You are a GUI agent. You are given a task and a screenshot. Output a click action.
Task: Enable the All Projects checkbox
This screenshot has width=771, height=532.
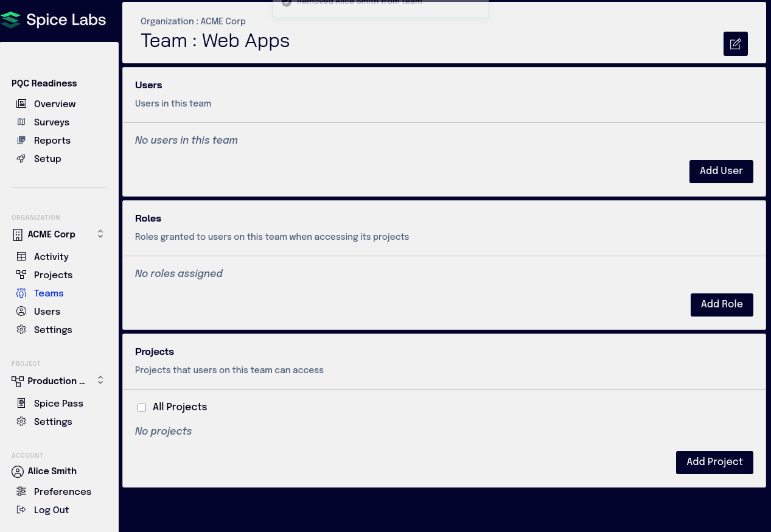click(x=142, y=408)
